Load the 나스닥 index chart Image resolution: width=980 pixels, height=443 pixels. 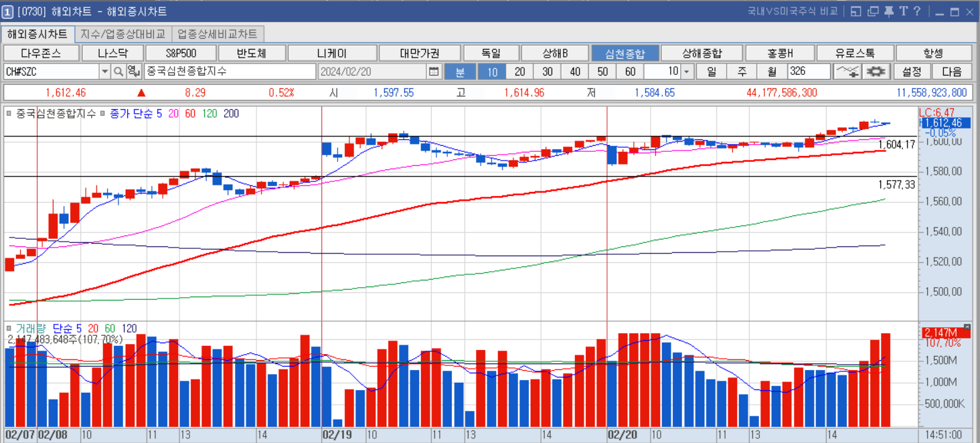112,53
